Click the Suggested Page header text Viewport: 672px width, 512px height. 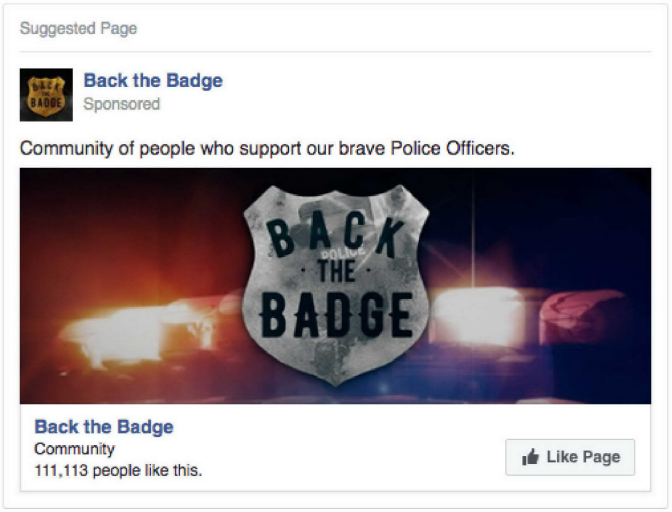[78, 28]
